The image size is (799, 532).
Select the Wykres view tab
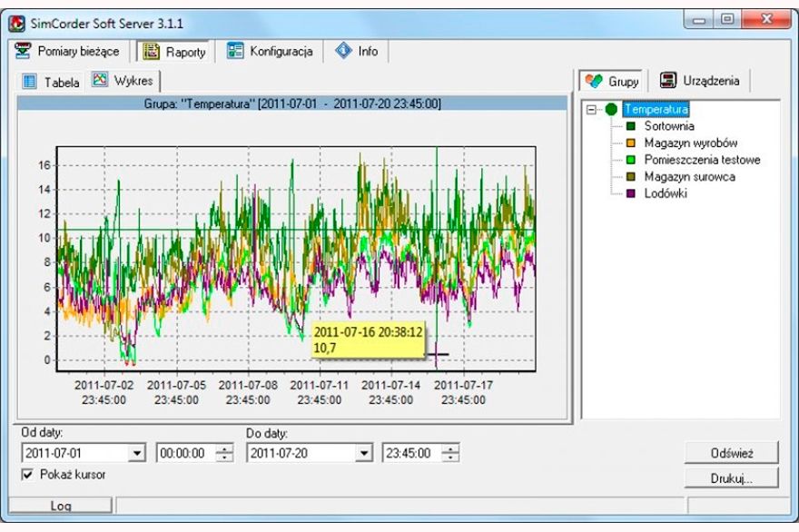click(x=123, y=80)
